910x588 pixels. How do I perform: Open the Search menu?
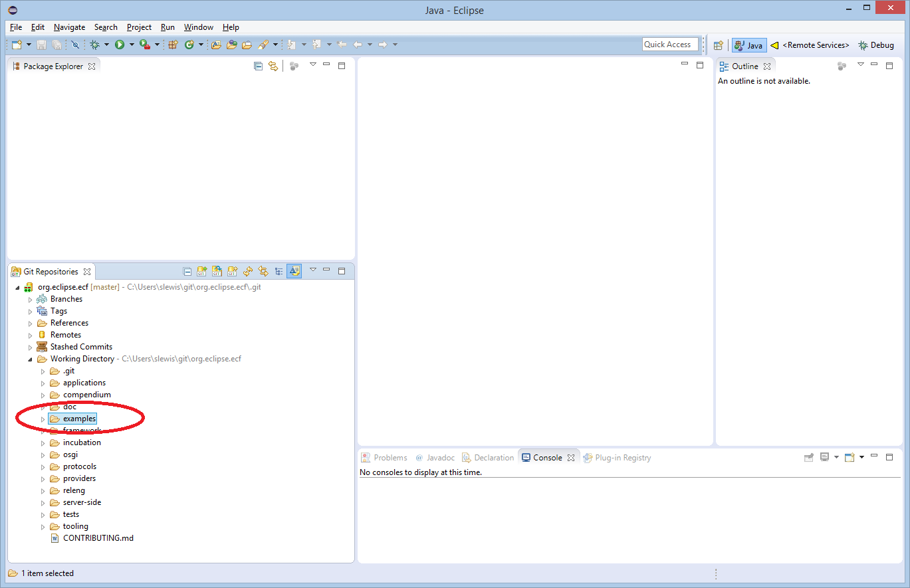point(106,27)
